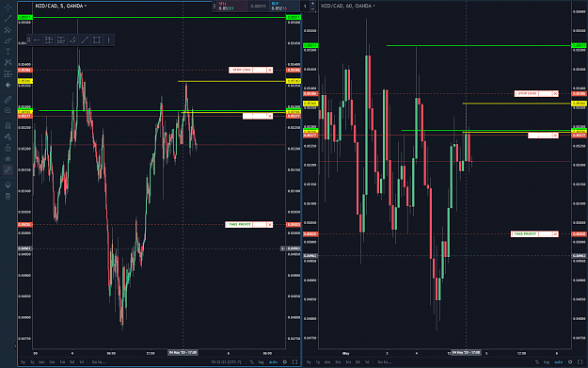
Task: Toggle log scale on left chart
Action: [262, 362]
